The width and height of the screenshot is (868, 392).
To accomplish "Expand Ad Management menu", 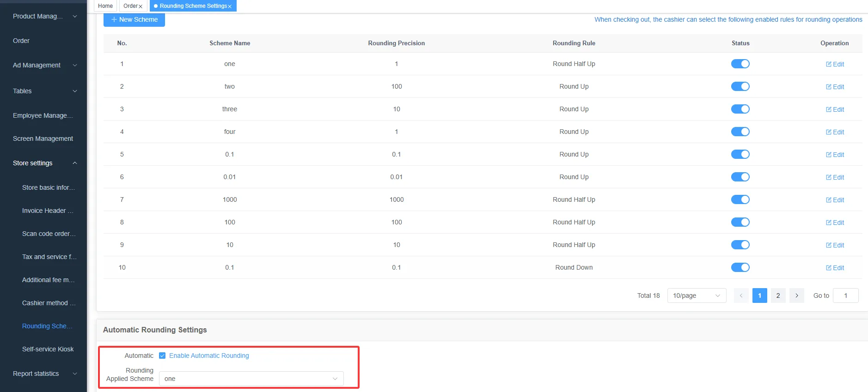I will pyautogui.click(x=43, y=65).
